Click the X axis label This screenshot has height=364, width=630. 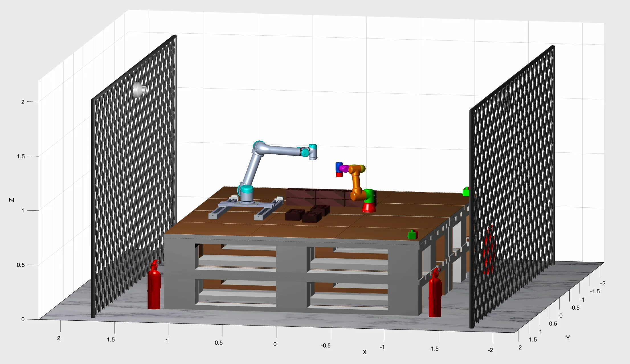click(365, 352)
